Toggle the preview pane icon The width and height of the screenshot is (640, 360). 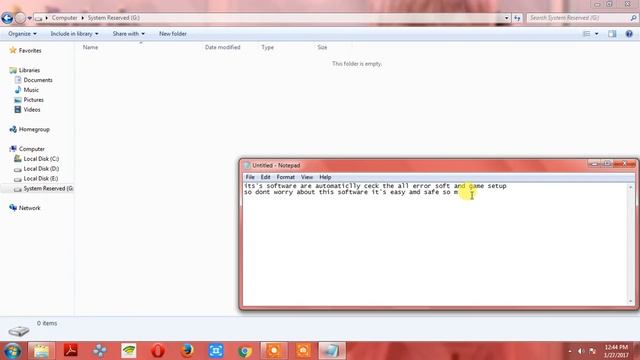612,34
